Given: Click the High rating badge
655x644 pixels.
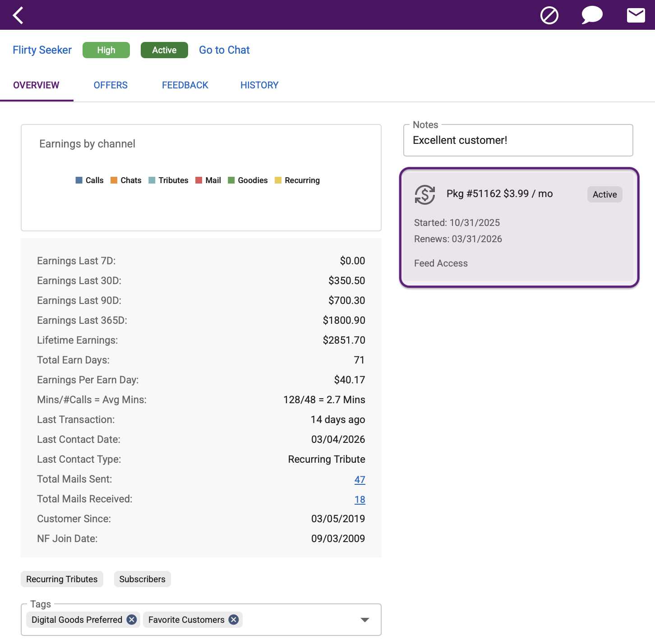Looking at the screenshot, I should tap(106, 50).
